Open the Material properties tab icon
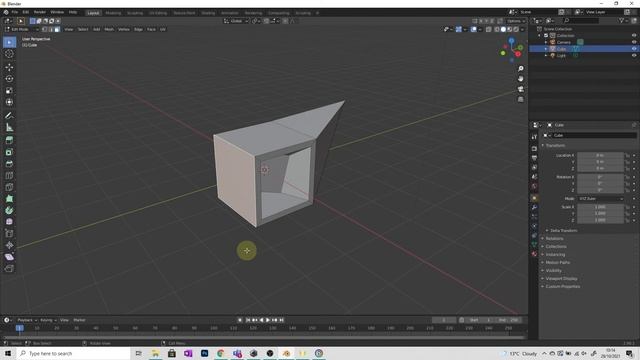Viewport: 640px width, 360px height. 534,254
